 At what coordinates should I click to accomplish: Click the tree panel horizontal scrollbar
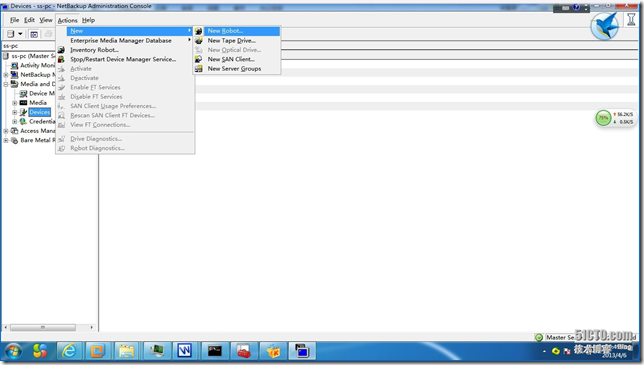(43, 327)
